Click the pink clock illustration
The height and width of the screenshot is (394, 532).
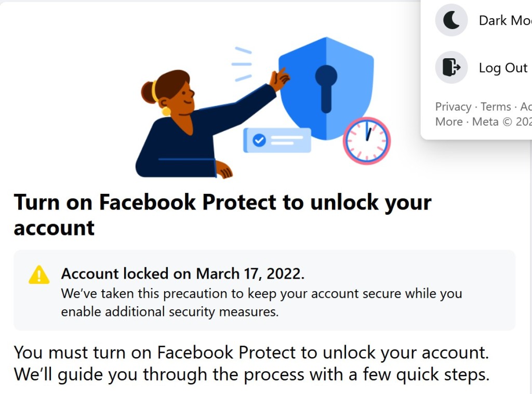[x=367, y=140]
